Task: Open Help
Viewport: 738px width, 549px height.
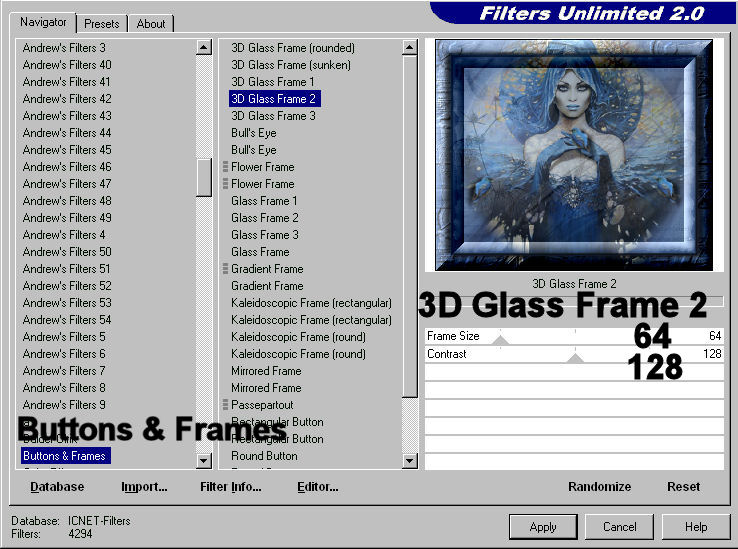Action: [x=696, y=526]
